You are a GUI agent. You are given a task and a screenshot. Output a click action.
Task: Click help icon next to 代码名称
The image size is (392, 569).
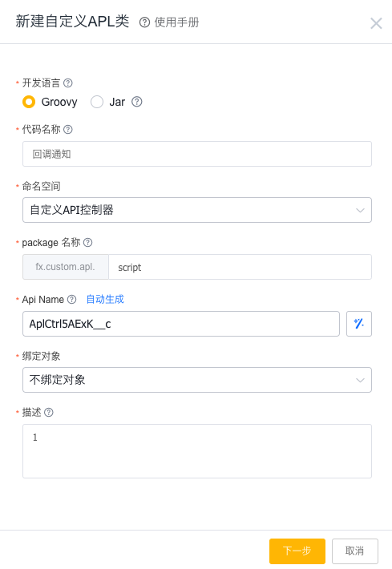pos(68,129)
